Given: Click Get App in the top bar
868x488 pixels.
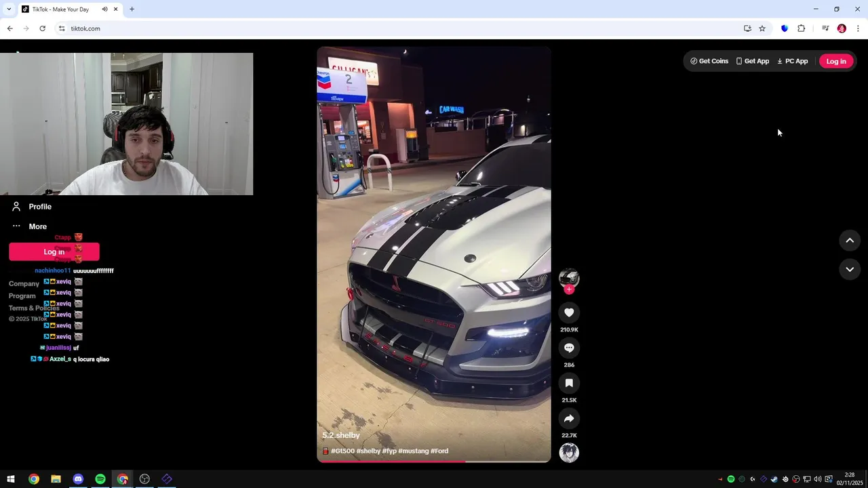Looking at the screenshot, I should (x=753, y=61).
